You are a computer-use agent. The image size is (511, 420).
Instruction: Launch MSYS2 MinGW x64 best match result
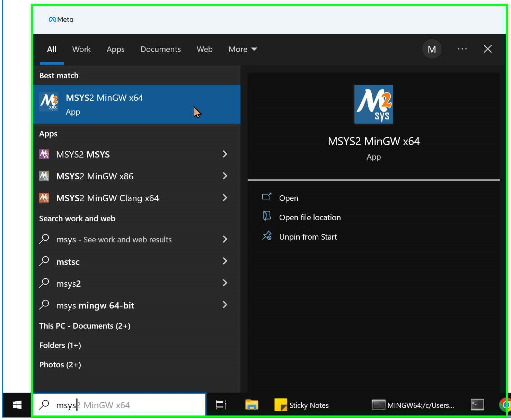[x=136, y=104]
